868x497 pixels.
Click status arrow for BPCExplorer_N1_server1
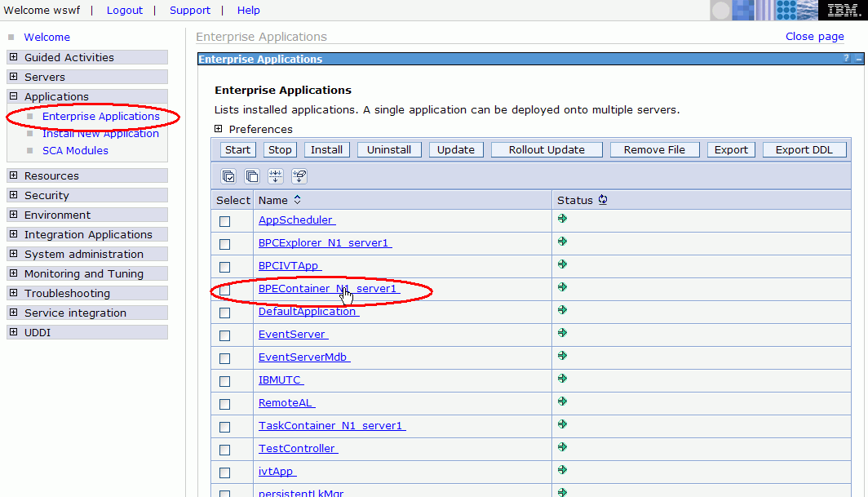pyautogui.click(x=562, y=241)
